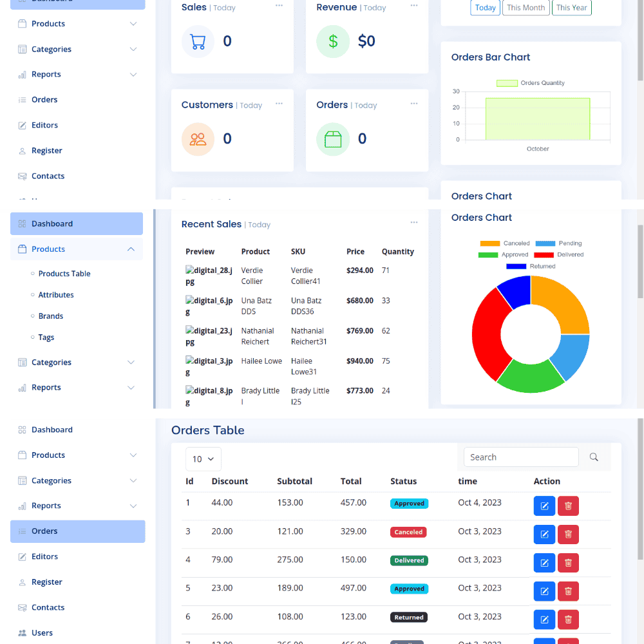Open Products Table in the sidebar
The height and width of the screenshot is (644, 644).
(64, 274)
